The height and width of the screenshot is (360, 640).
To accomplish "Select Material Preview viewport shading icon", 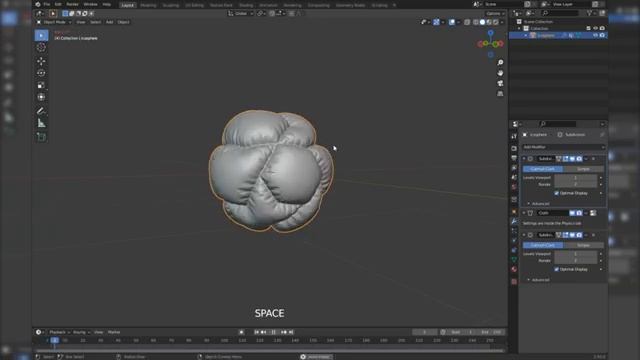I will click(489, 22).
